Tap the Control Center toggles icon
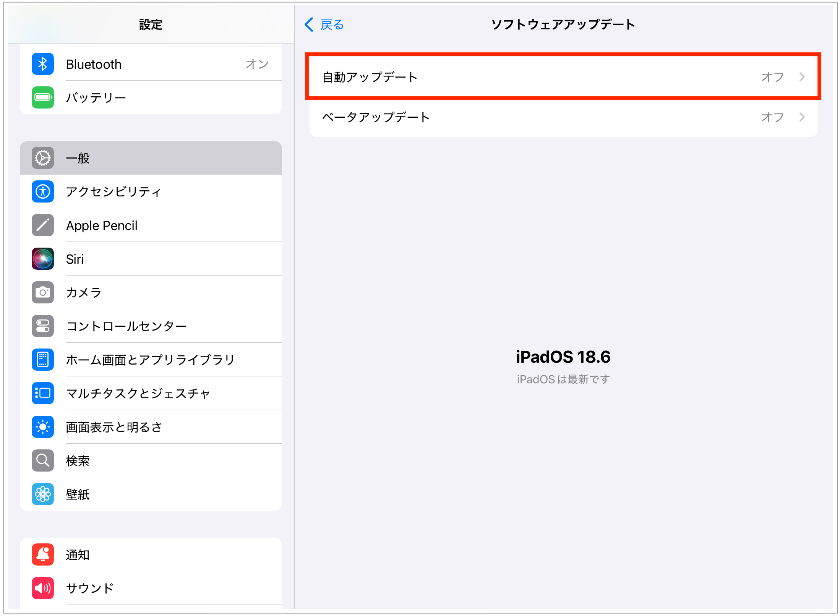The height and width of the screenshot is (616, 840). [x=42, y=326]
